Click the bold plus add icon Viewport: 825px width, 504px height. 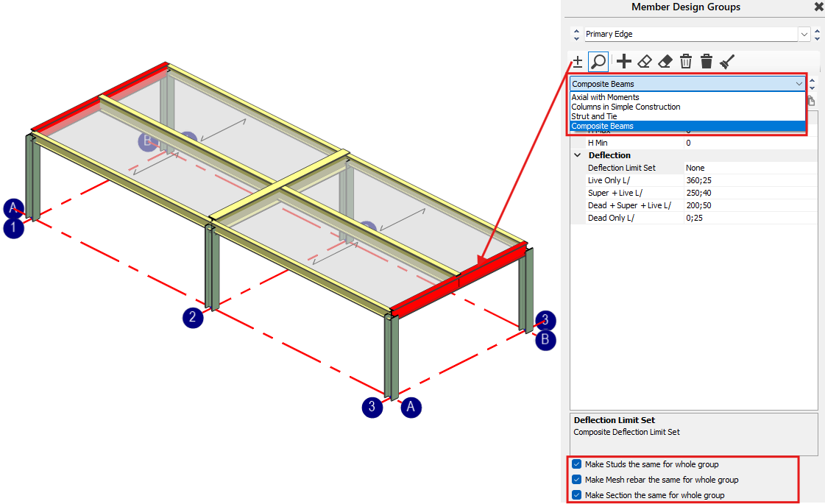click(624, 62)
